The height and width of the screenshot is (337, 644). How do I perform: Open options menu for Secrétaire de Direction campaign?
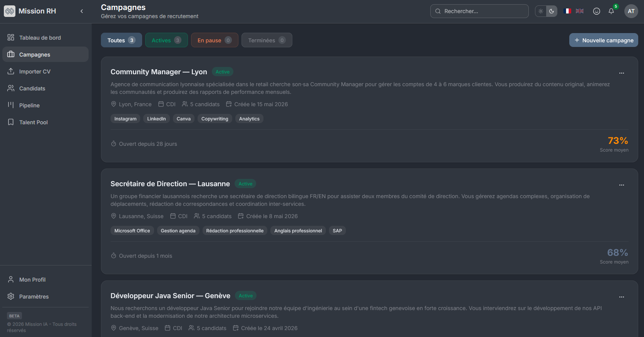pyautogui.click(x=622, y=185)
